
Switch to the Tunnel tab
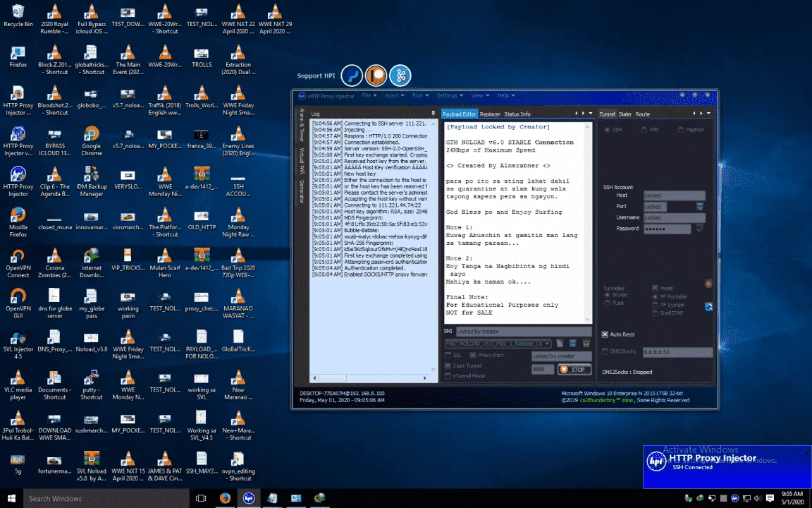tap(607, 114)
